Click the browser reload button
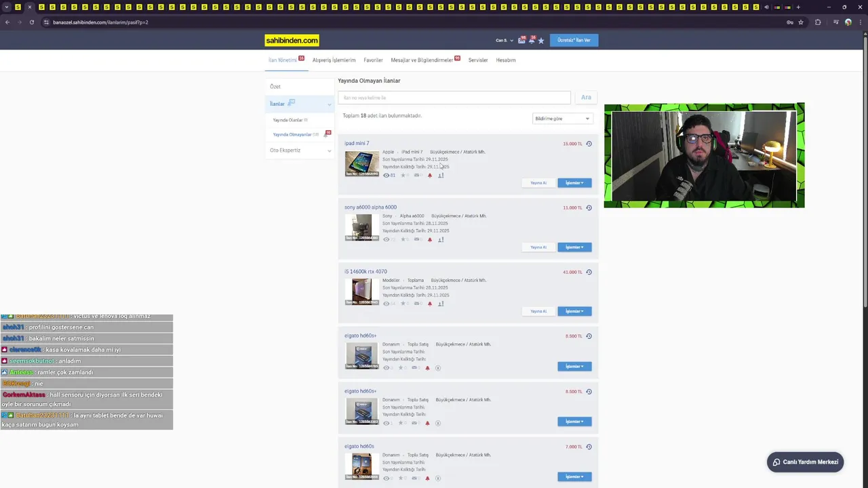The height and width of the screenshot is (488, 868). pos(32,22)
